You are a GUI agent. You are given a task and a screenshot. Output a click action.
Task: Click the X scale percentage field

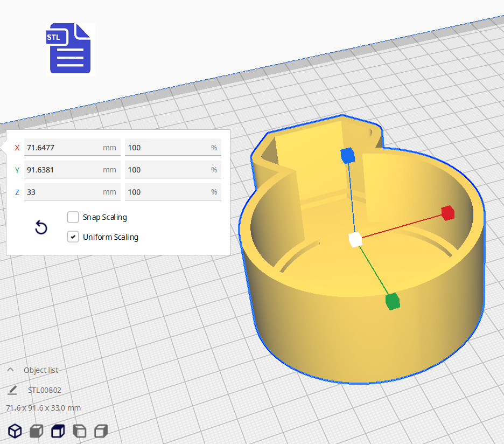point(167,148)
